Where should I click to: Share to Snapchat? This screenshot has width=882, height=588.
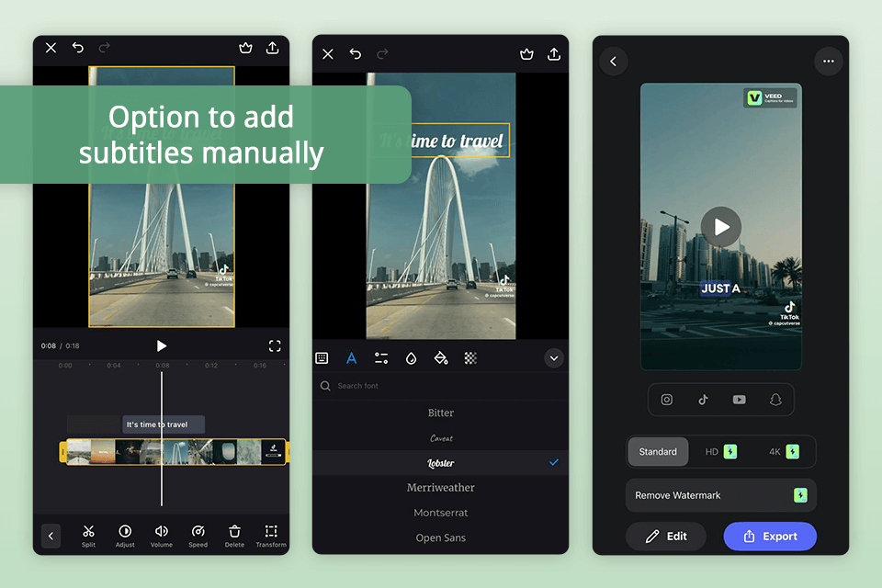pos(775,400)
